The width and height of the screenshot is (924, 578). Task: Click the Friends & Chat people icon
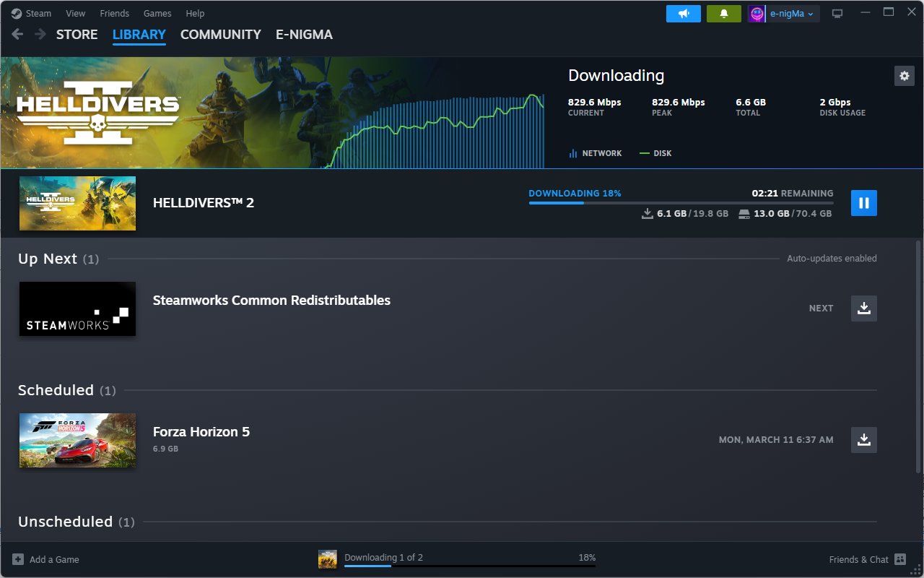click(899, 559)
